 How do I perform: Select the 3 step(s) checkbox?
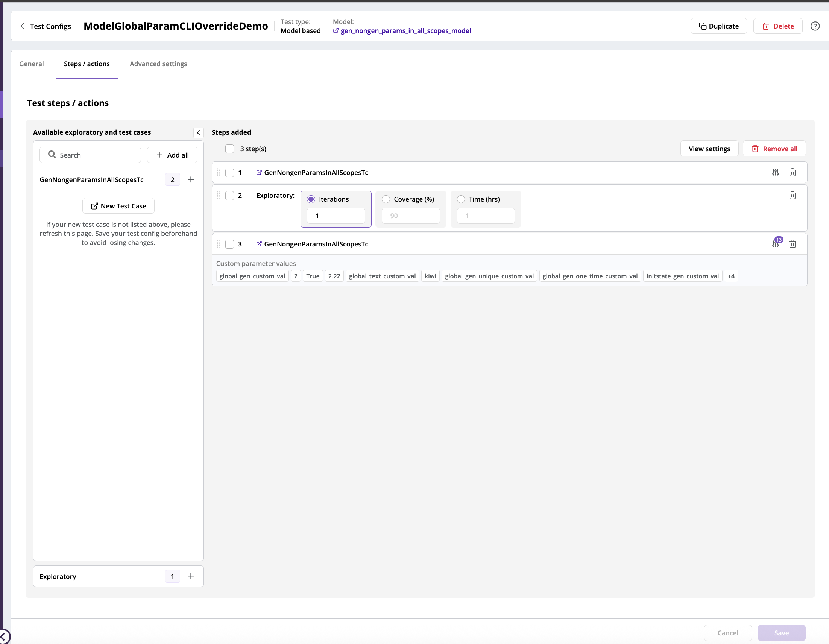[x=230, y=149]
